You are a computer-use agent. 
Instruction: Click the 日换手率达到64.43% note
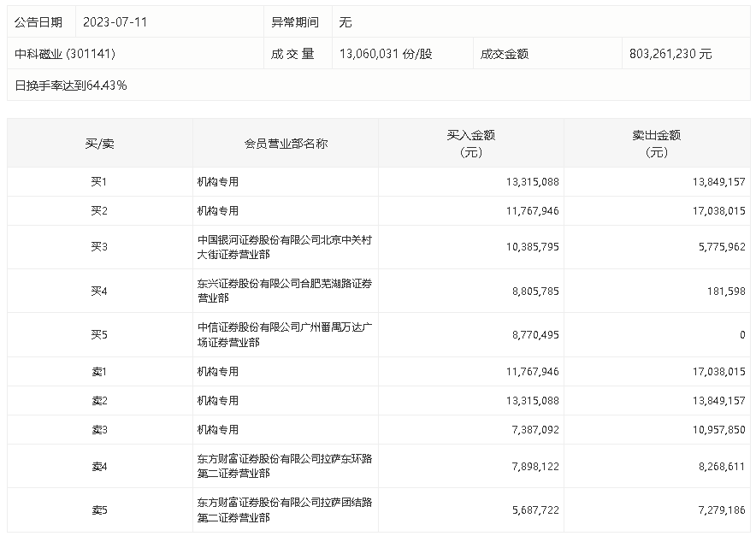(x=71, y=85)
